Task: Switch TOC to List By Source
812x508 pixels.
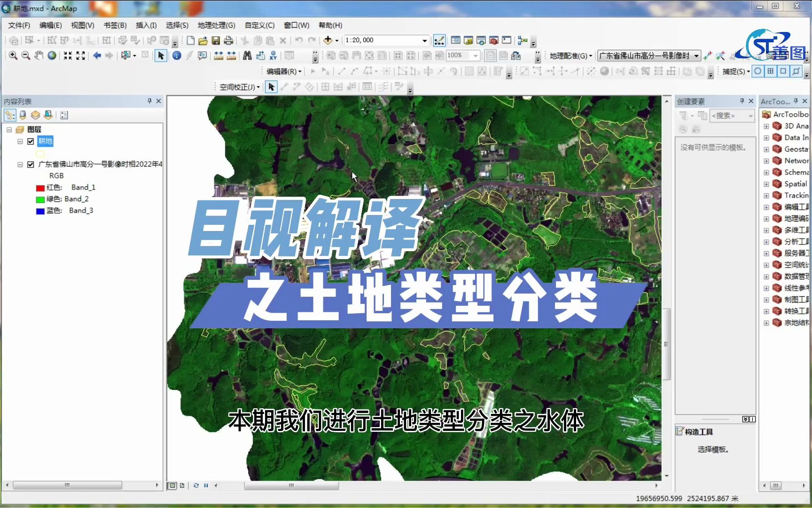Action: tap(23, 115)
